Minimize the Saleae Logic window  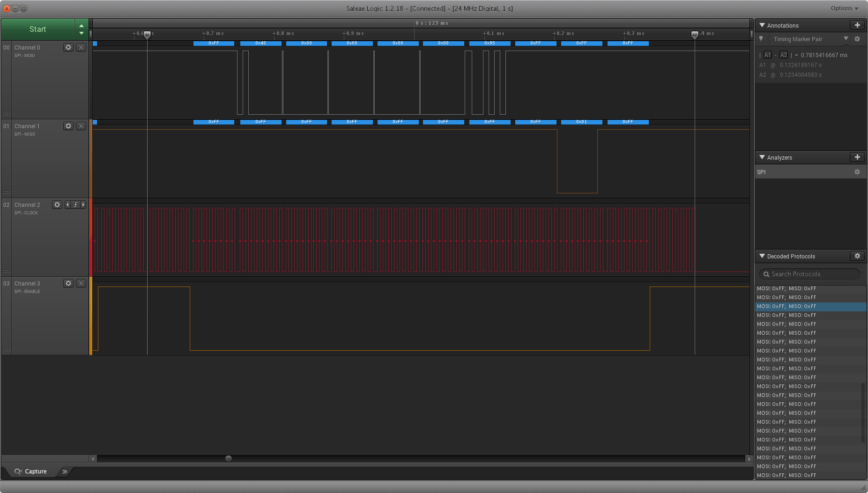point(15,8)
